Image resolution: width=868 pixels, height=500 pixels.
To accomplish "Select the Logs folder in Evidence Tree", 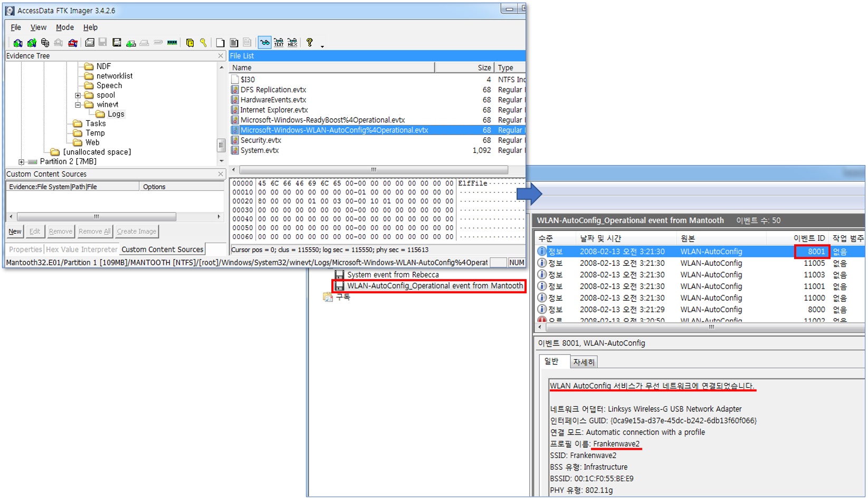I will point(116,114).
